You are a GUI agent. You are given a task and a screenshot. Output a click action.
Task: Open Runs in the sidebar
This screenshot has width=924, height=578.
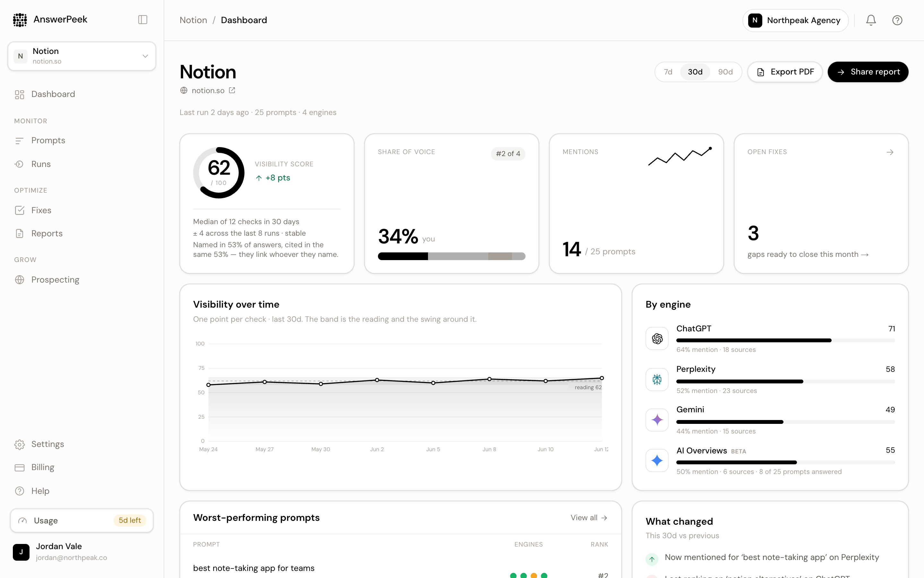[82, 164]
